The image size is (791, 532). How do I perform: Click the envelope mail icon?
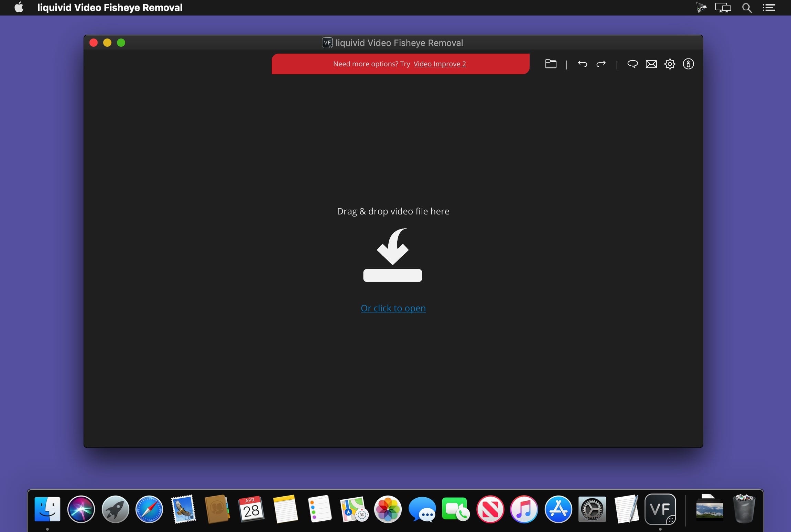[x=651, y=64]
